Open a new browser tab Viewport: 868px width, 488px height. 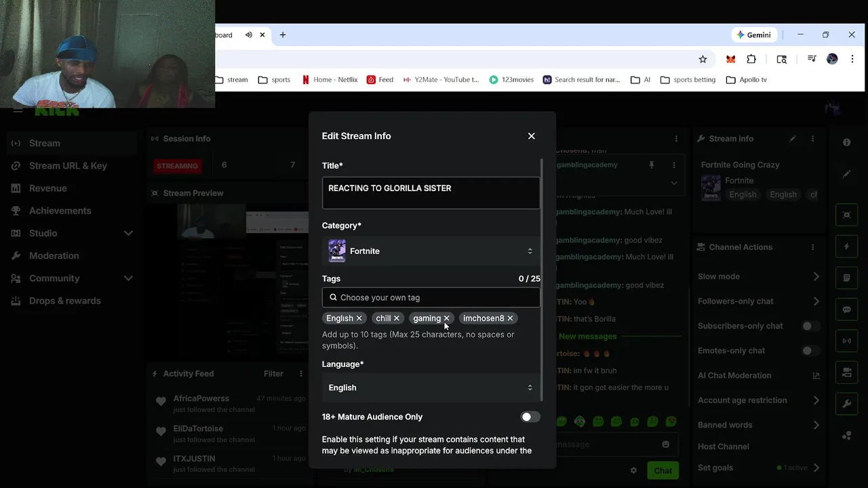coord(283,35)
